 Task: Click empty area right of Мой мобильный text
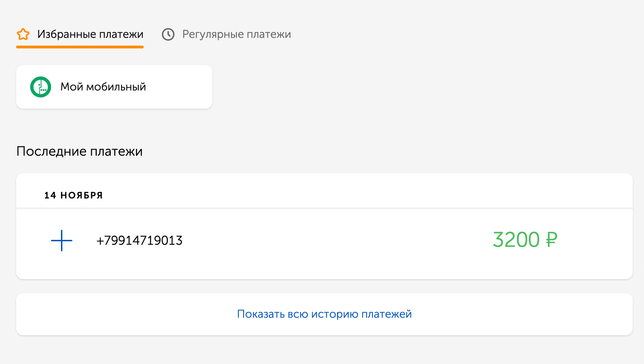point(179,87)
